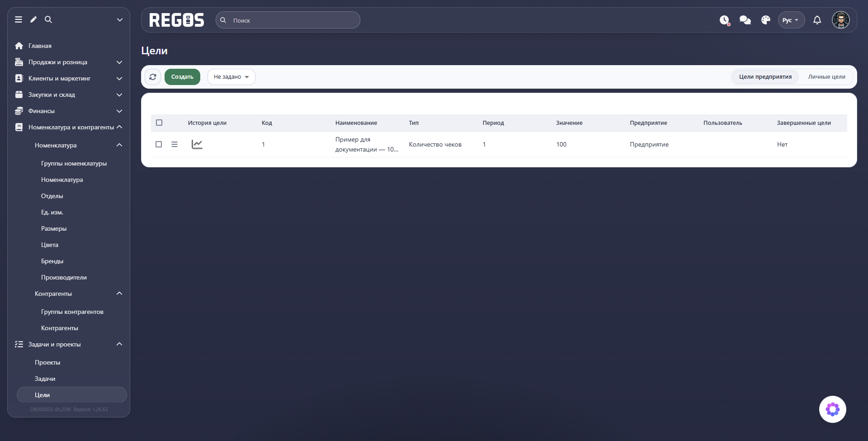The image size is (868, 441).
Task: Open Проекты in the sidebar
Action: click(47, 362)
